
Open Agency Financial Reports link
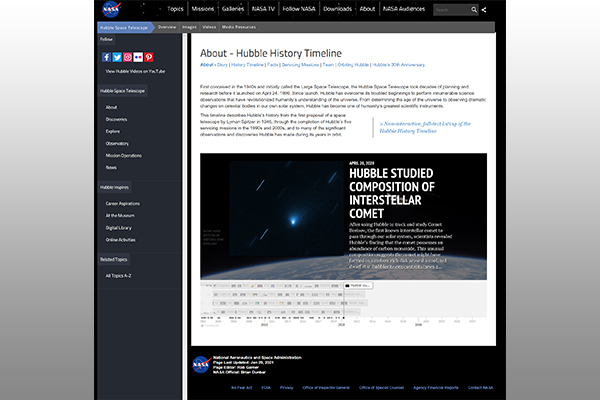pos(435,388)
